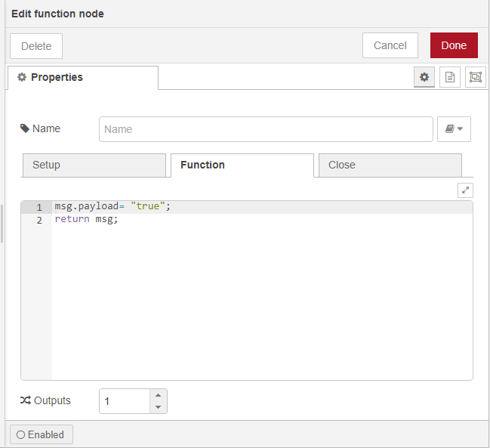Click the tag icon beside Name

pos(25,128)
